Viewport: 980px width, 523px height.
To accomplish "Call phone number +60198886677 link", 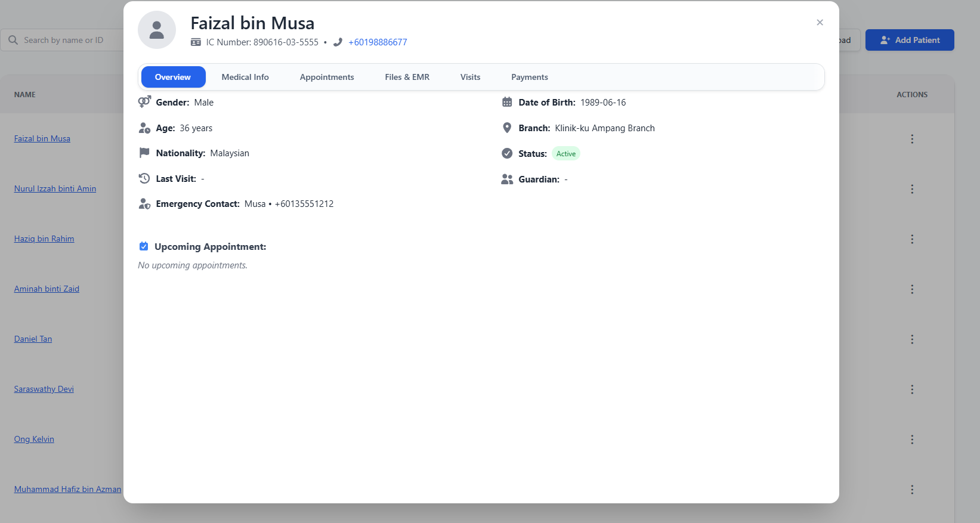I will (378, 42).
